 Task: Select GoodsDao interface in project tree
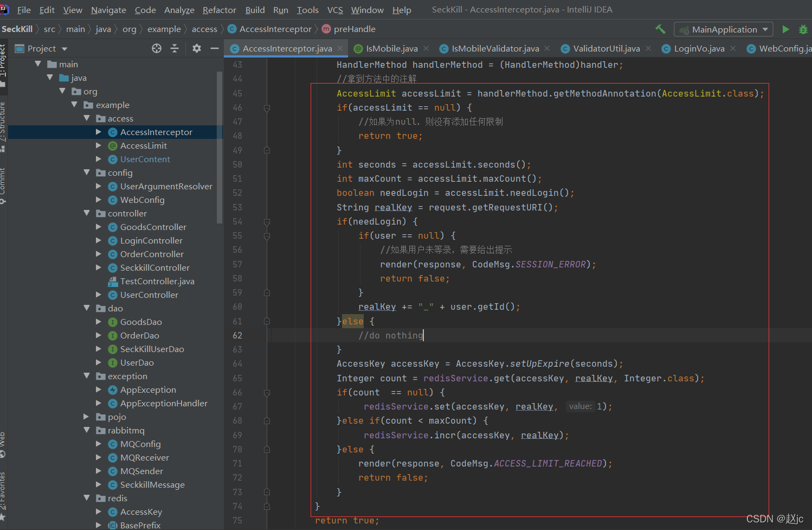click(x=141, y=322)
